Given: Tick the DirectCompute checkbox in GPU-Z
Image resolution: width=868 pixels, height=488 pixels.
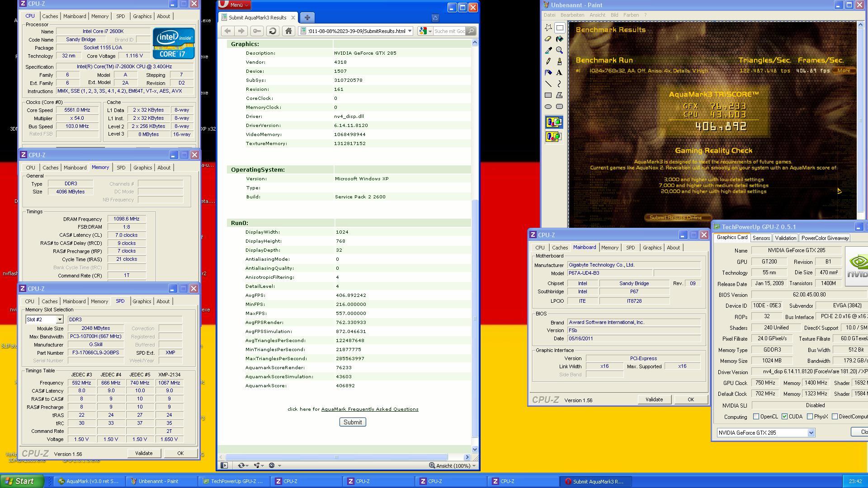Looking at the screenshot, I should pos(835,417).
